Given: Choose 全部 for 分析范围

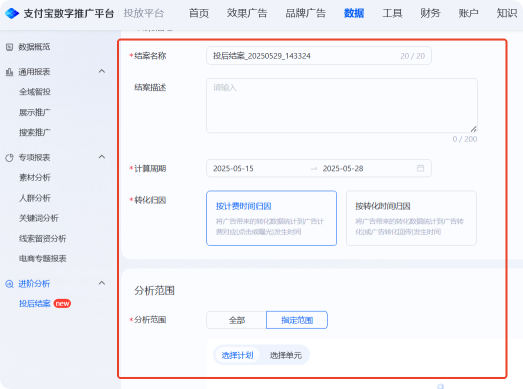Looking at the screenshot, I should (236, 320).
